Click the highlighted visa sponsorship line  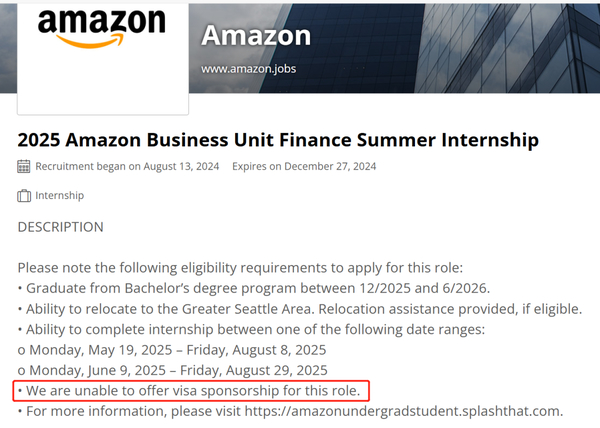[191, 391]
